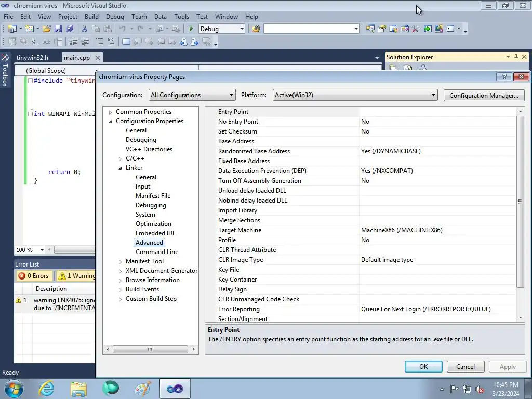Open the Build menu
The width and height of the screenshot is (532, 399).
[x=91, y=16]
